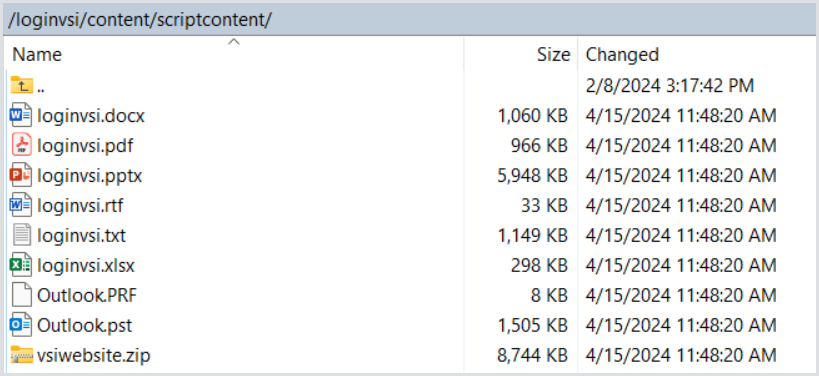Image resolution: width=819 pixels, height=376 pixels.
Task: Click the PowerPoint icon beside loginvsi.pptx
Action: click(x=21, y=175)
